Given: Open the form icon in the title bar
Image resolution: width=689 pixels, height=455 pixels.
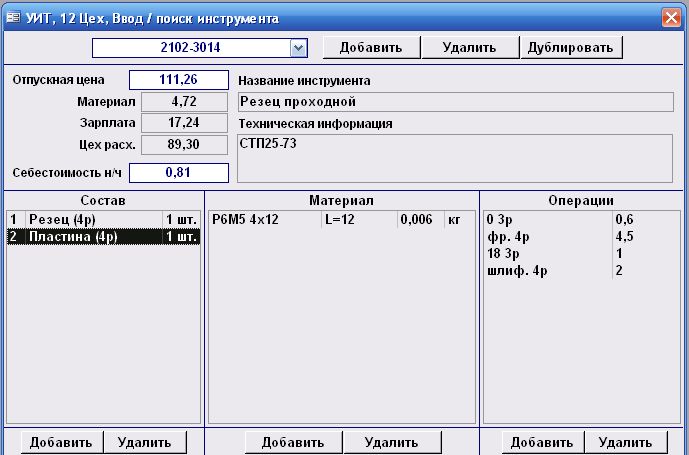Looking at the screenshot, I should pyautogui.click(x=12, y=19).
